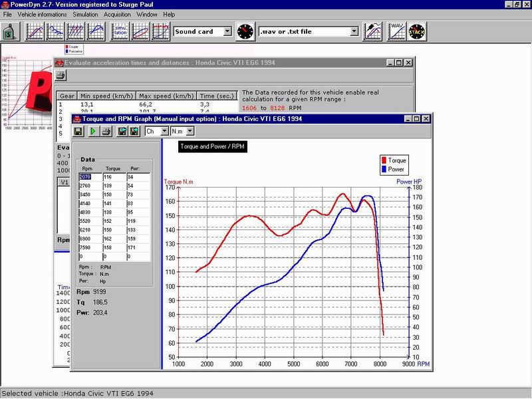Image resolution: width=532 pixels, height=399 pixels.
Task: Click the WAV file icon in toolbar
Action: [396, 31]
